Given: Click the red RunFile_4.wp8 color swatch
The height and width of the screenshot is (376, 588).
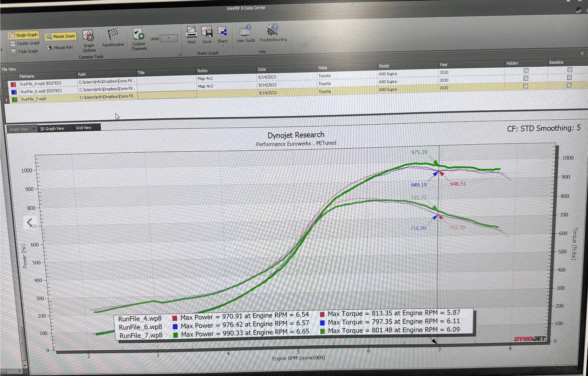Looking at the screenshot, I should [x=13, y=84].
